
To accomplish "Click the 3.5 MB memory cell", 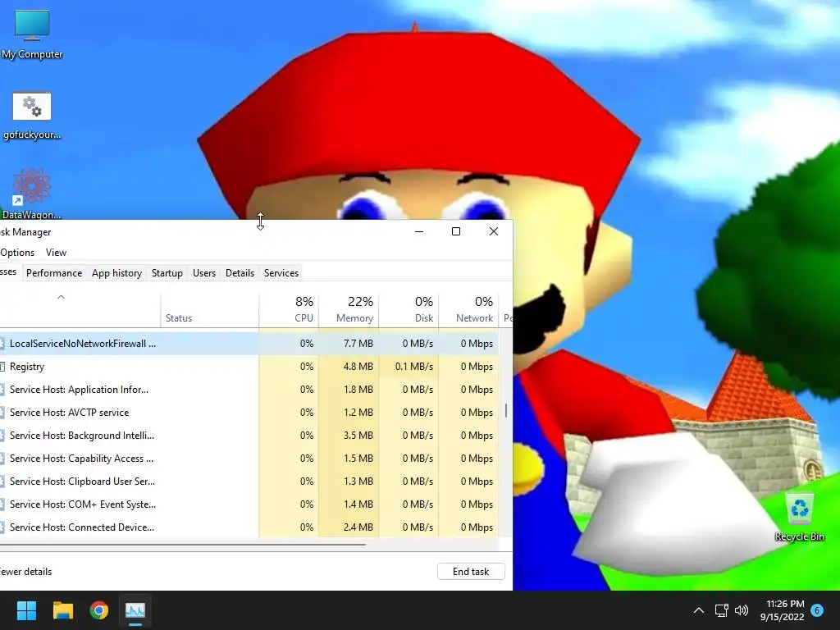I will point(349,436).
